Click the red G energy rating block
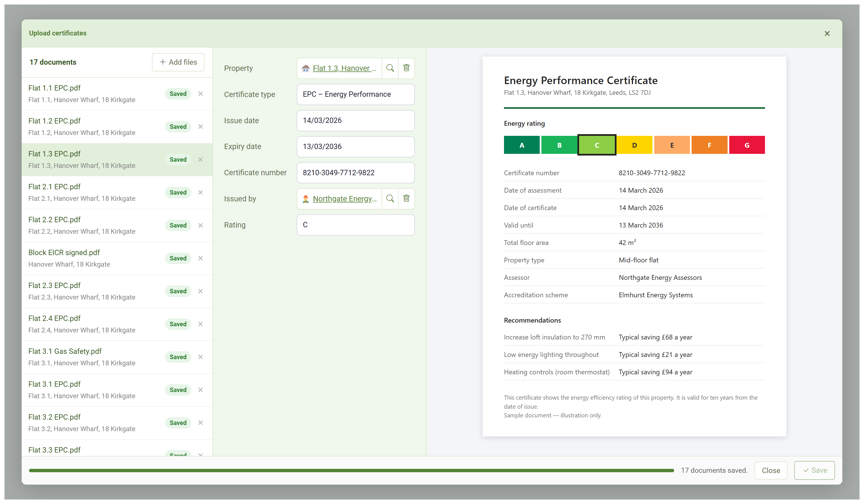Screen dimensions: 864x504 747,145
